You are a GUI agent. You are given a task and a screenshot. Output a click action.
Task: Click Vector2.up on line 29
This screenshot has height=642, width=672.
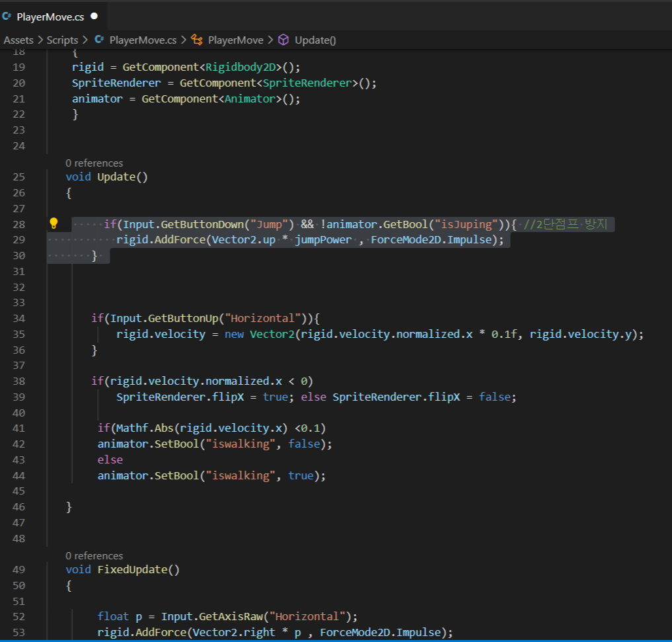pos(243,240)
